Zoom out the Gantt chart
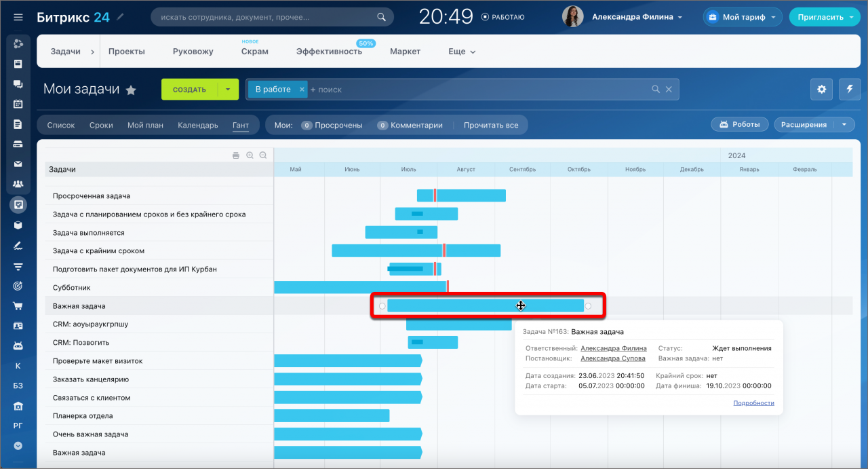 pyautogui.click(x=263, y=155)
